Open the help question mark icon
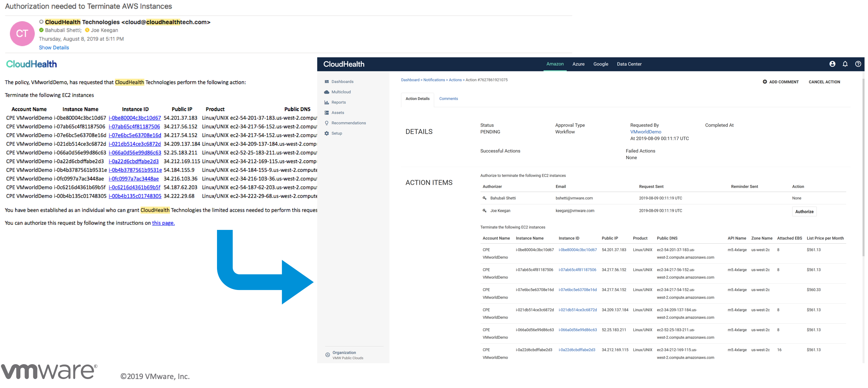This screenshot has height=388, width=868. pyautogui.click(x=858, y=64)
